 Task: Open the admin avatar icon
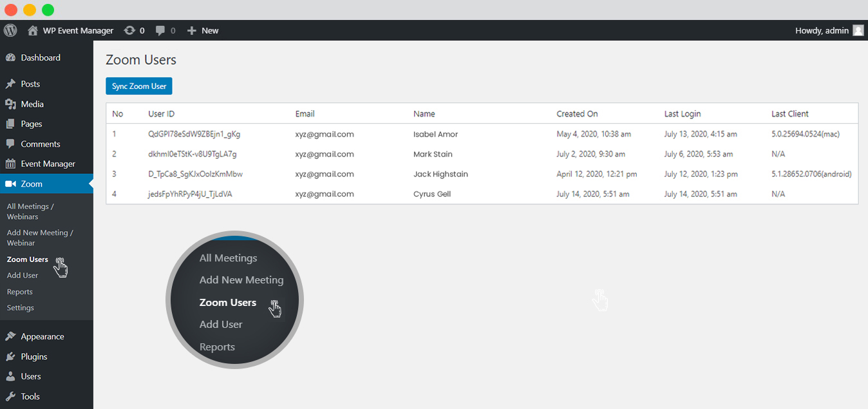(858, 30)
